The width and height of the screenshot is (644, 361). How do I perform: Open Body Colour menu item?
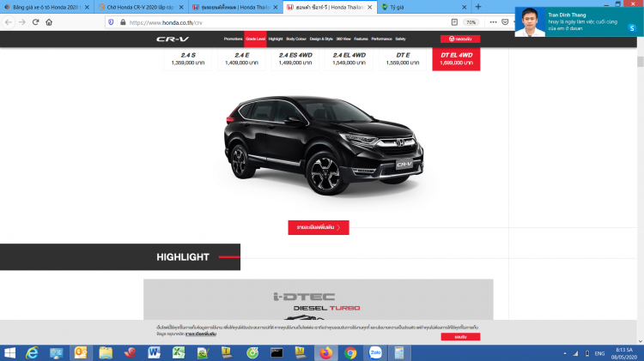(x=296, y=39)
